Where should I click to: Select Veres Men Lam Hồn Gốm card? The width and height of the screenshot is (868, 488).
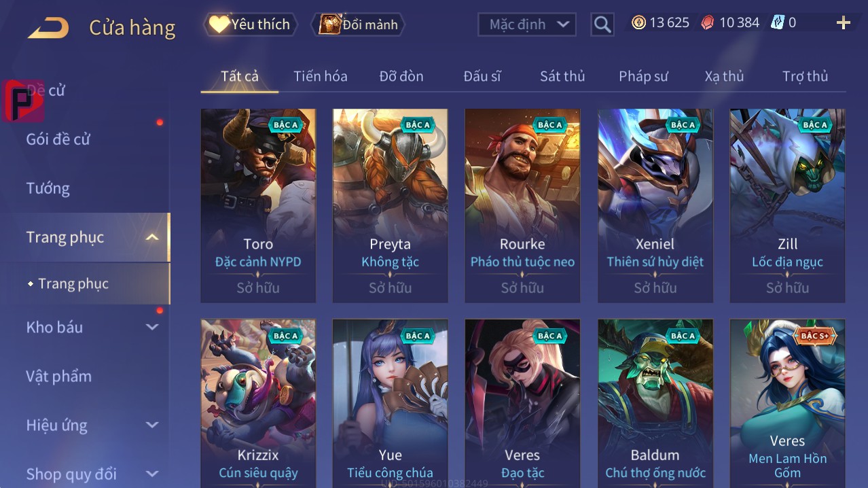pyautogui.click(x=787, y=404)
